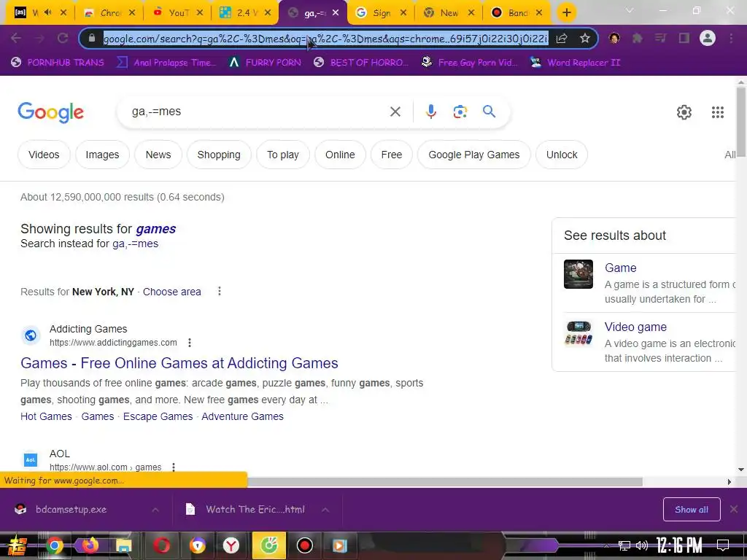The height and width of the screenshot is (560, 747).
Task: Show hidden system tray icons
Action: coord(606,545)
